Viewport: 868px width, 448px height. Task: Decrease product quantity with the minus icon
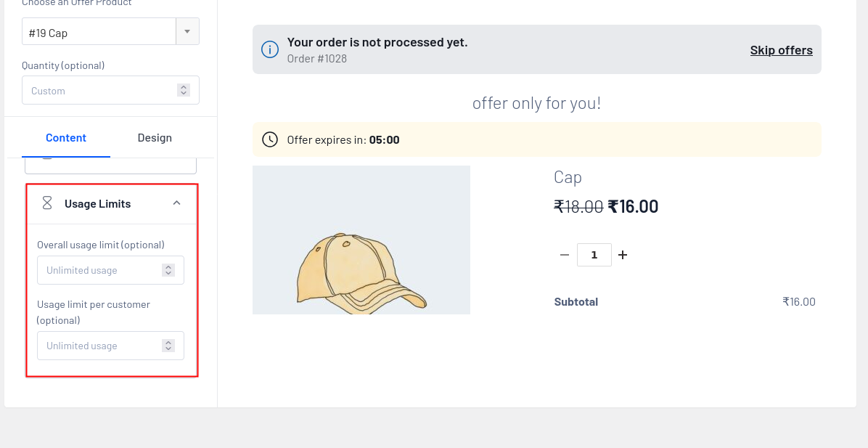point(564,255)
